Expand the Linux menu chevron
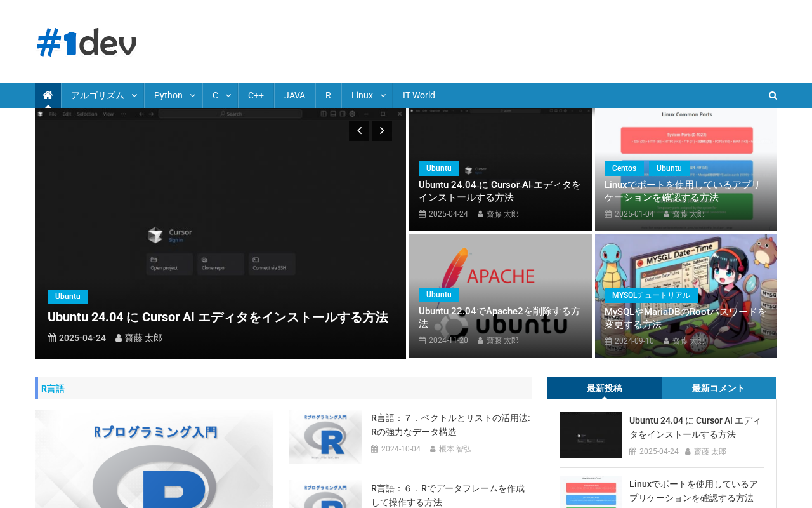 (383, 95)
